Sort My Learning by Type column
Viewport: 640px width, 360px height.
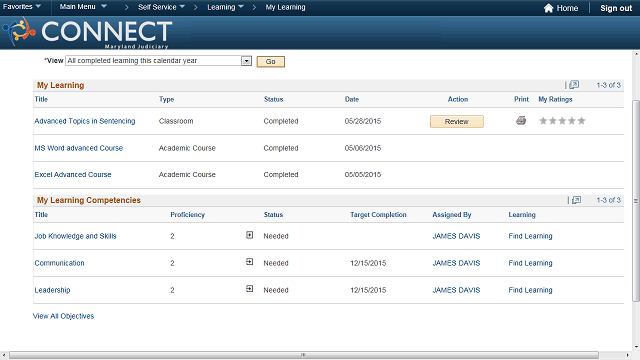pos(167,99)
